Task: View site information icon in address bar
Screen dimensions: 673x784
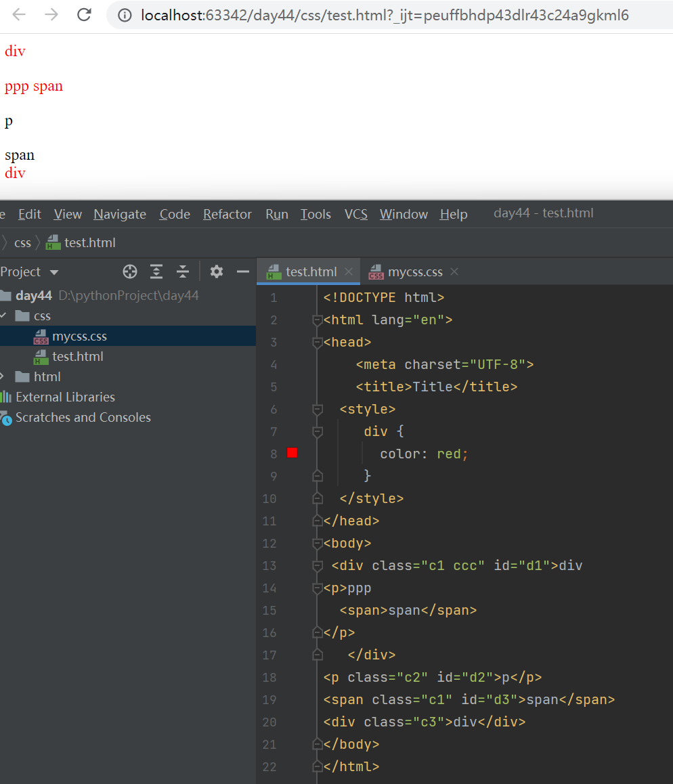Action: coord(125,16)
